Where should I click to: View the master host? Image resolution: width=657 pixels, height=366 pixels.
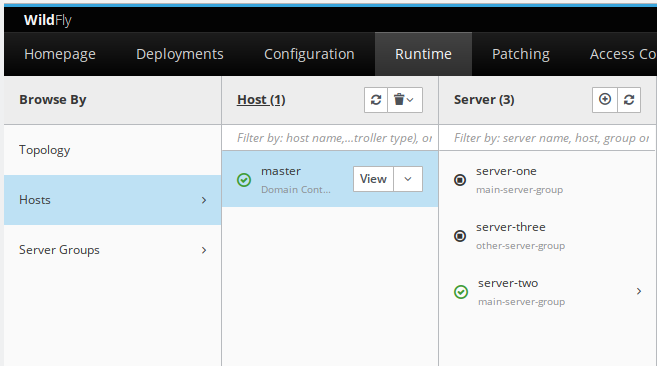click(373, 179)
